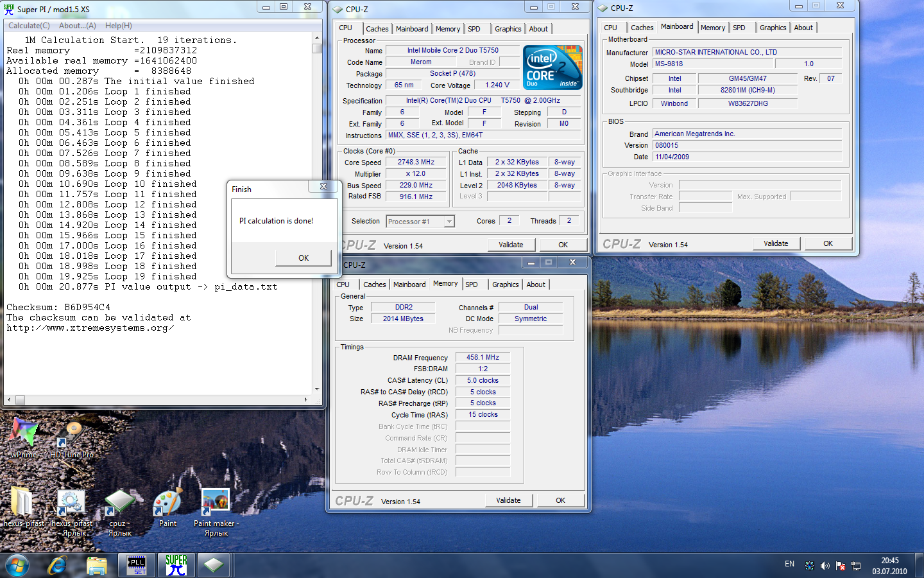Open HD Tune Pro desktop shortcut
The image size is (924, 578).
click(72, 439)
